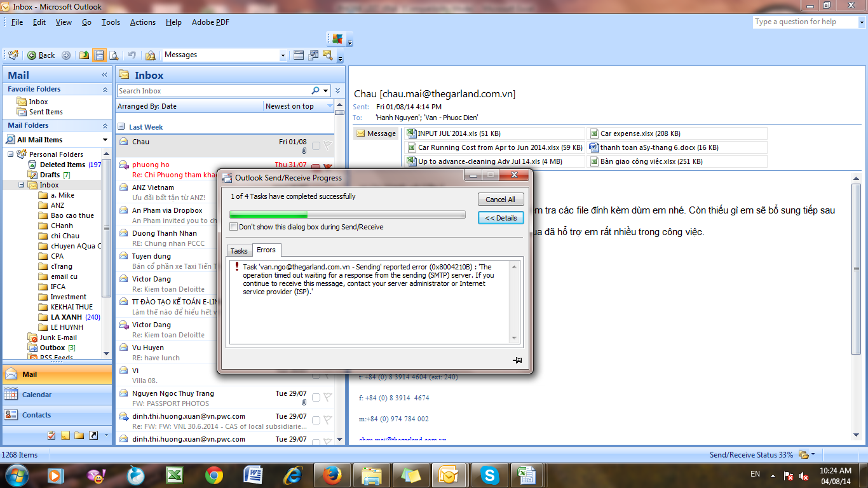The width and height of the screenshot is (868, 488).
Task: Flag the Re: FW: FW: VNL 30.6.2014 email
Action: click(x=328, y=421)
